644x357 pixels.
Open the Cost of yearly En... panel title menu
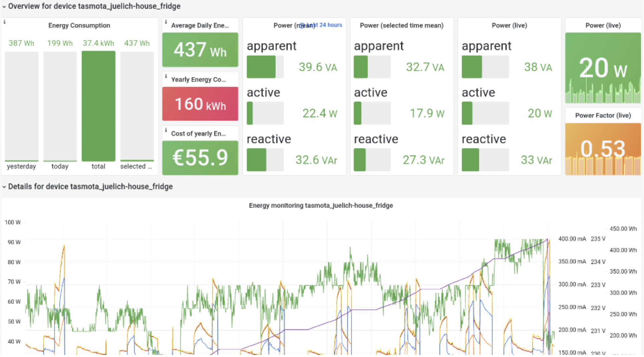click(x=198, y=133)
